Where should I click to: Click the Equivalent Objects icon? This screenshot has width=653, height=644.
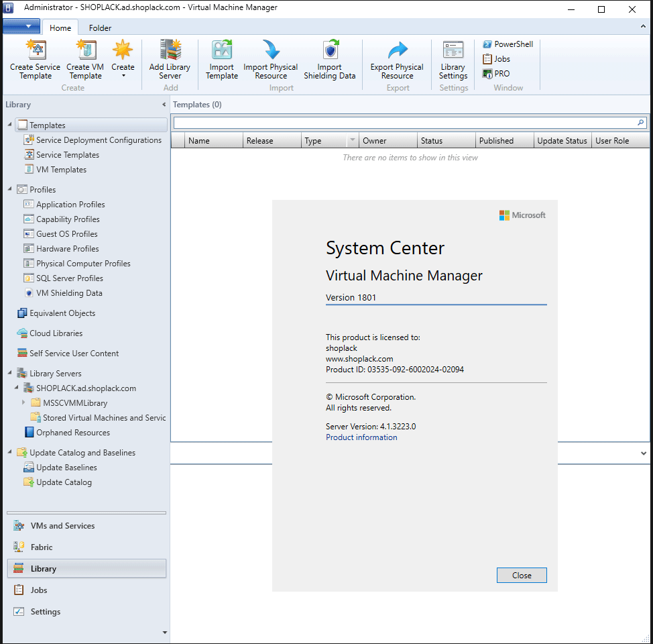[22, 313]
